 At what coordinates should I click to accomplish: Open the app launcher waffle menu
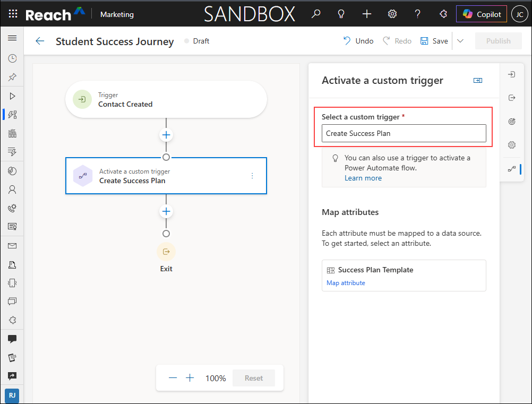(x=13, y=14)
